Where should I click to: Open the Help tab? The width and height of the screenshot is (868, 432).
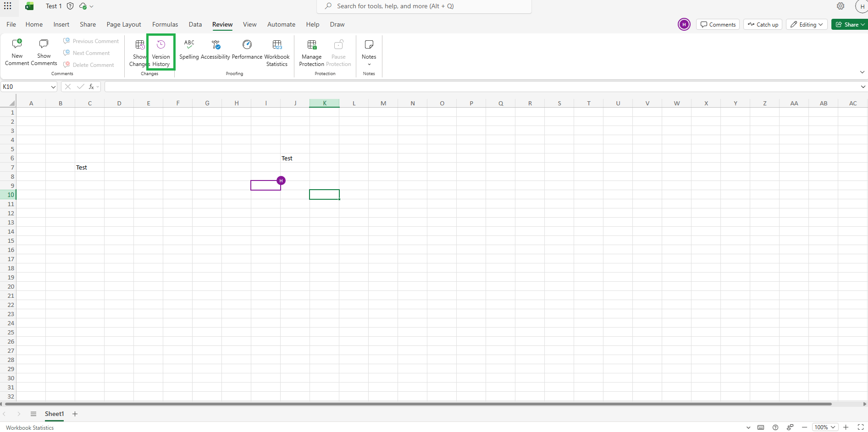(x=313, y=24)
